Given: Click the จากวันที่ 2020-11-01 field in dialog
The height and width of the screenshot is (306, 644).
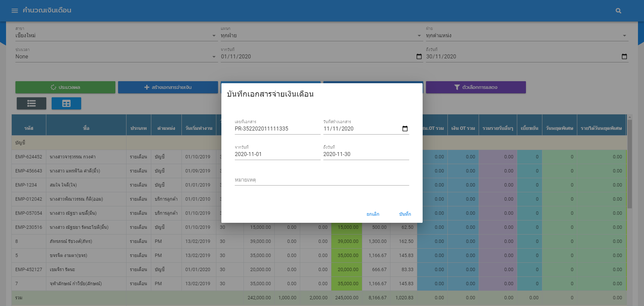Looking at the screenshot, I should [x=277, y=154].
